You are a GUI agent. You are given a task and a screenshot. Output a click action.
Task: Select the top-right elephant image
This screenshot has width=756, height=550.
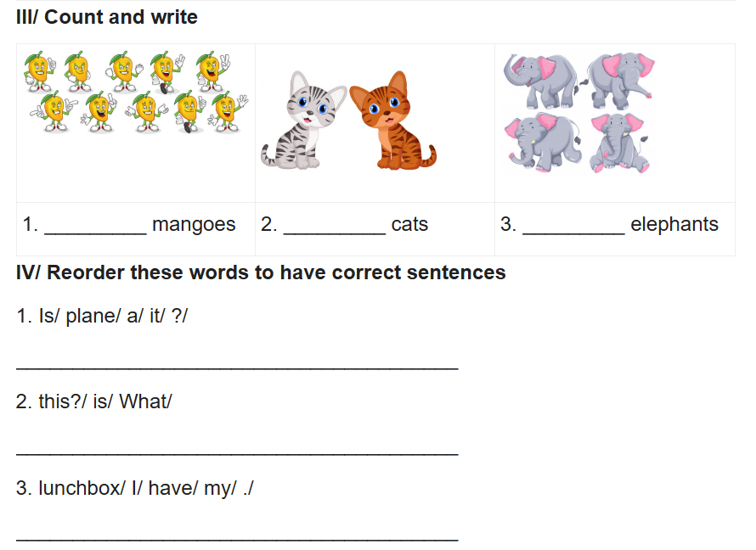619,78
